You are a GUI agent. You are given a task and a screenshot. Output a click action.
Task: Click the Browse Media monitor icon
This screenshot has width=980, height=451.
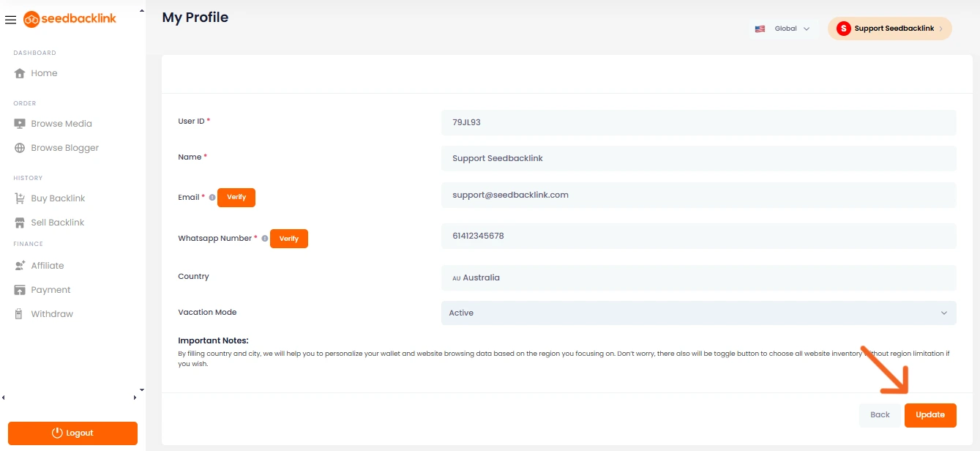click(x=20, y=124)
